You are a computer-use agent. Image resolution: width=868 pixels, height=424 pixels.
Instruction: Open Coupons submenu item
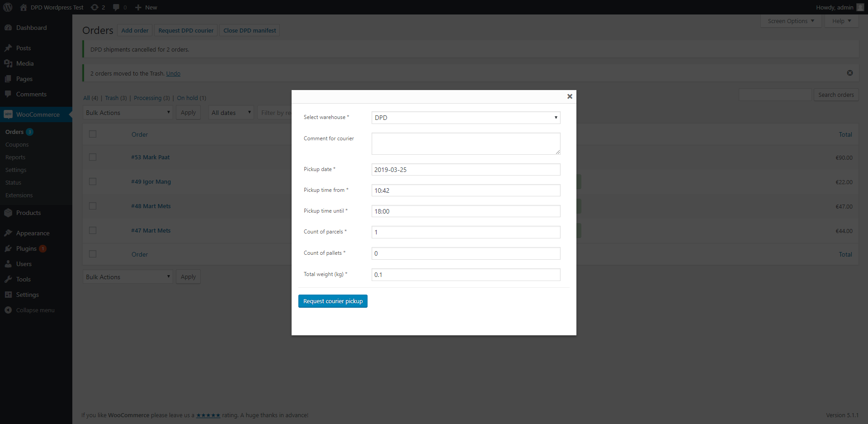pos(17,145)
